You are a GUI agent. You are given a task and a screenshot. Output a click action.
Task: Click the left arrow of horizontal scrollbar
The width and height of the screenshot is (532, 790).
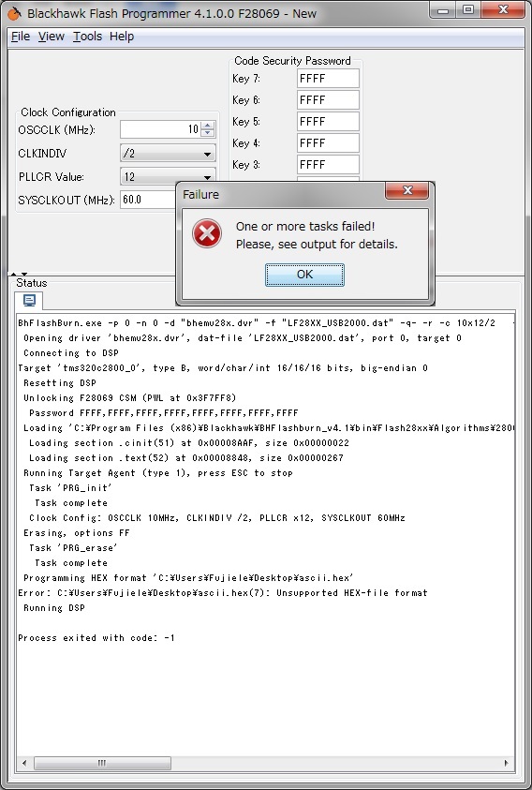pos(24,764)
